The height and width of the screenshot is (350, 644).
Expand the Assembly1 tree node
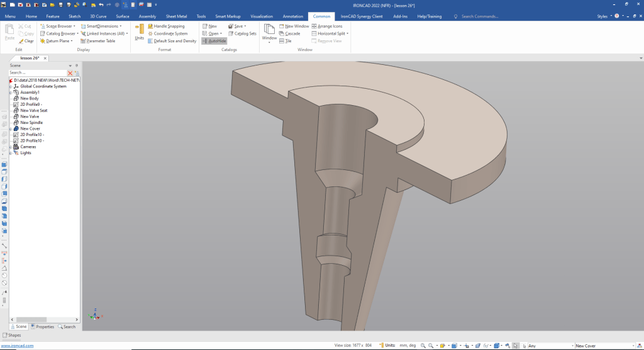(x=11, y=93)
